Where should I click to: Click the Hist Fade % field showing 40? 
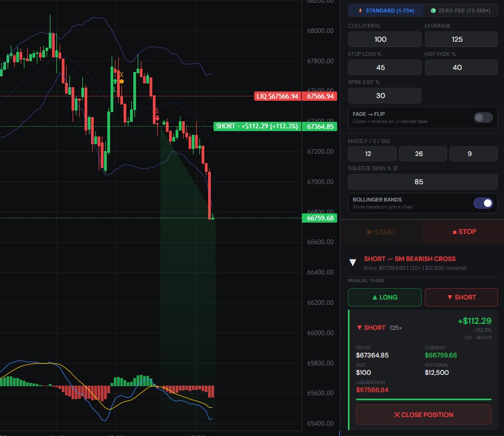(x=461, y=68)
